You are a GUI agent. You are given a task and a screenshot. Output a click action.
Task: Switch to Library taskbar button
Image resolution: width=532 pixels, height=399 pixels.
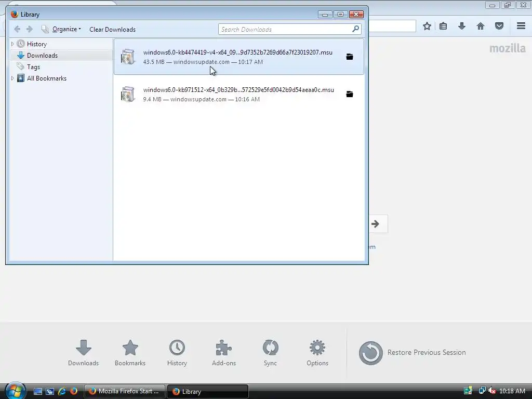pos(208,391)
